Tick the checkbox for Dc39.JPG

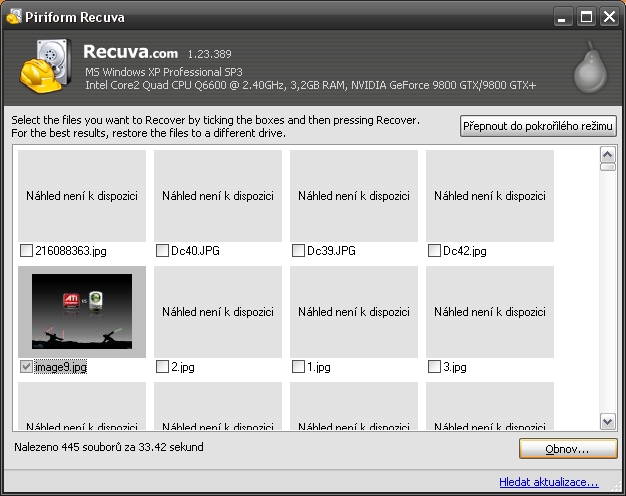click(298, 251)
